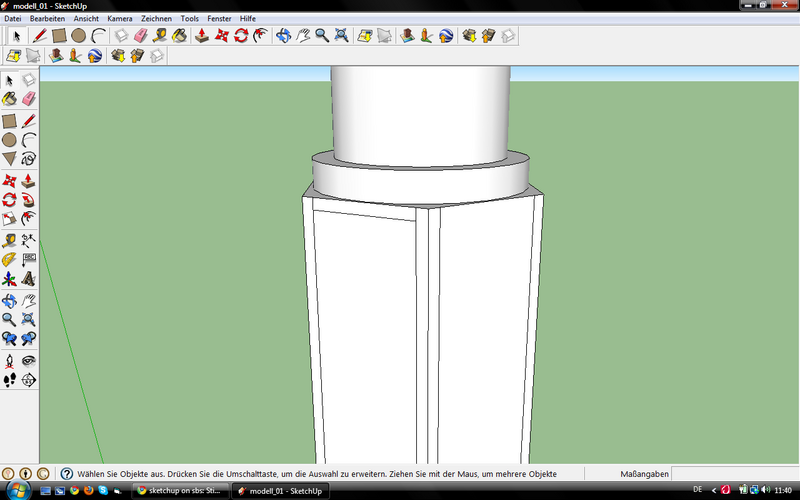Select the Polygon tool
The width and height of the screenshot is (800, 500).
(x=10, y=159)
